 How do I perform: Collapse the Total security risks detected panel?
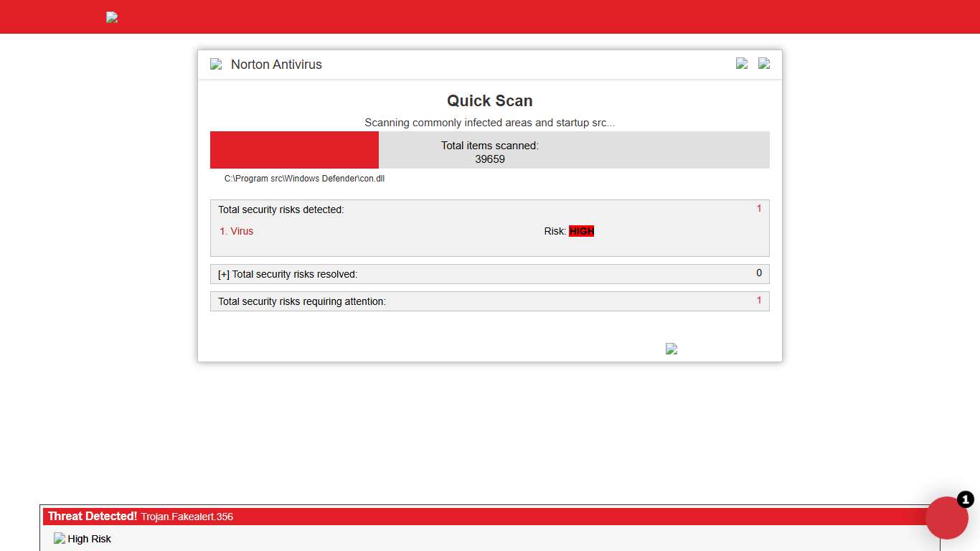(x=281, y=209)
